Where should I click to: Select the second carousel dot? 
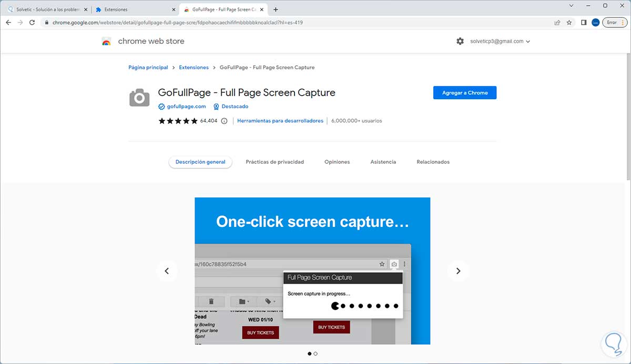pyautogui.click(x=315, y=353)
